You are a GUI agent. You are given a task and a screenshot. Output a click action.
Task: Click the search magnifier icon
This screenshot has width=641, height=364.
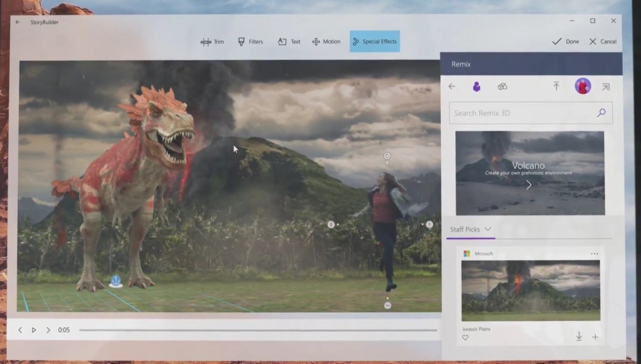[601, 113]
